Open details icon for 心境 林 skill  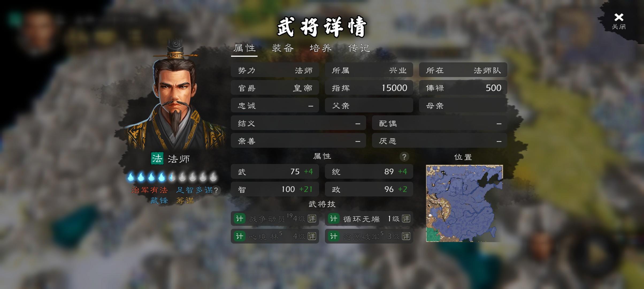(312, 236)
